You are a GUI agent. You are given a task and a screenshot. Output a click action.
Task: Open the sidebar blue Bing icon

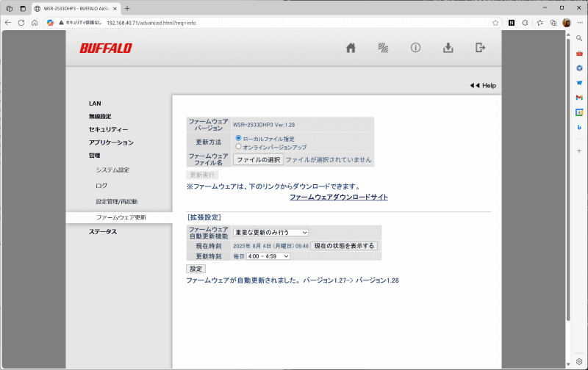coord(579,127)
